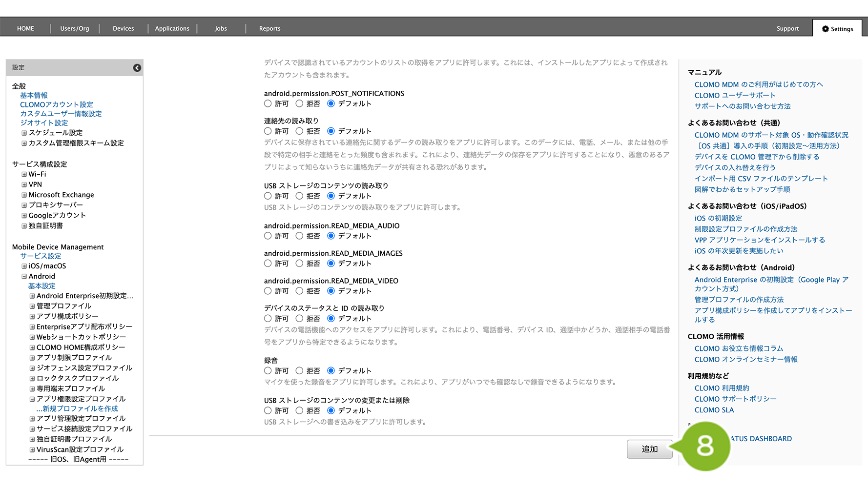Collapse the 設定 sidebar panel arrow

pos(137,68)
